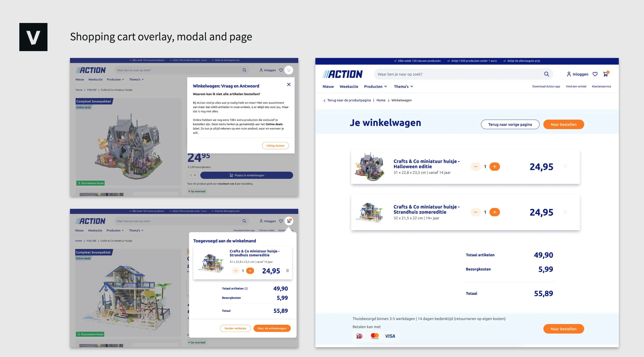Screen dimensions: 644x357
Task: Click the iDEAL payment logo
Action: [x=359, y=336]
